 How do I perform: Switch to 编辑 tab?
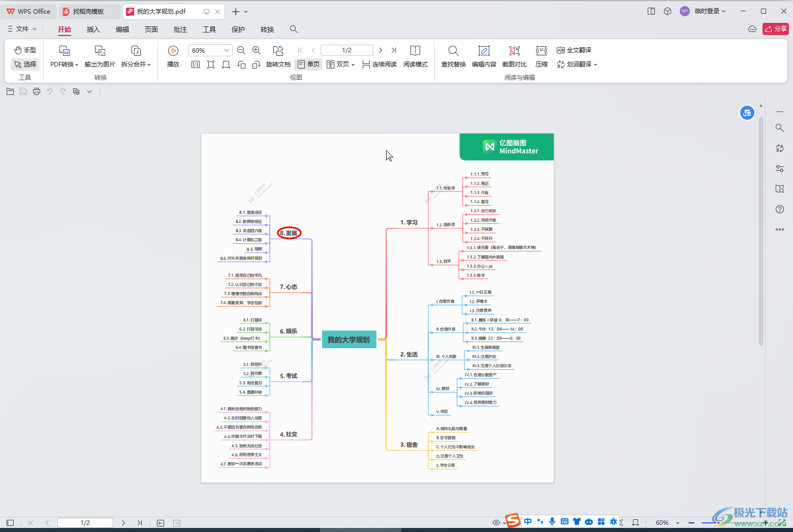point(122,29)
